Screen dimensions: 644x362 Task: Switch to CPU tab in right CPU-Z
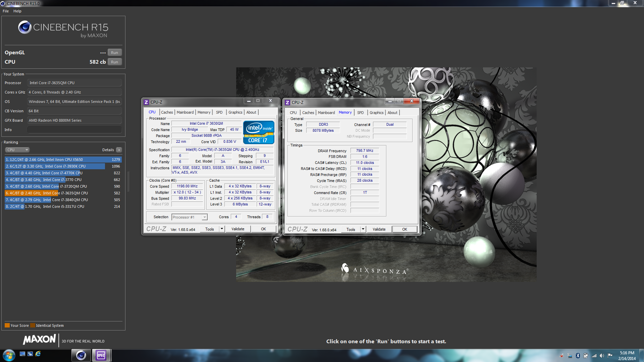[293, 113]
